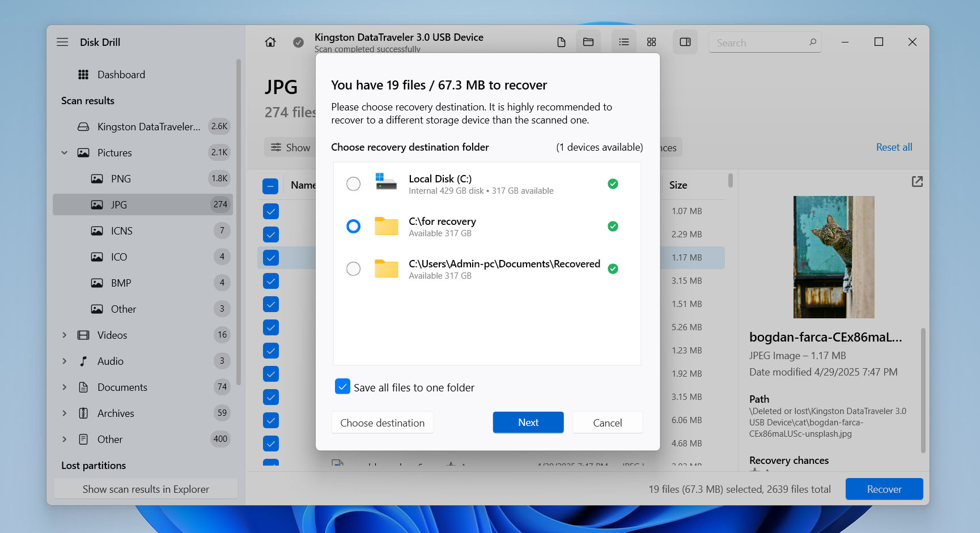Click the 6.06 MB size cell
The width and height of the screenshot is (980, 533).
pyautogui.click(x=686, y=420)
